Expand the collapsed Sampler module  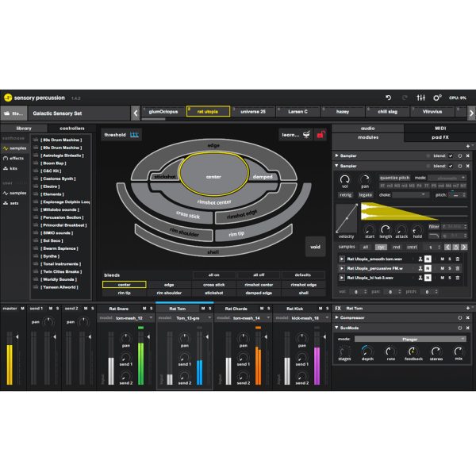[336, 155]
